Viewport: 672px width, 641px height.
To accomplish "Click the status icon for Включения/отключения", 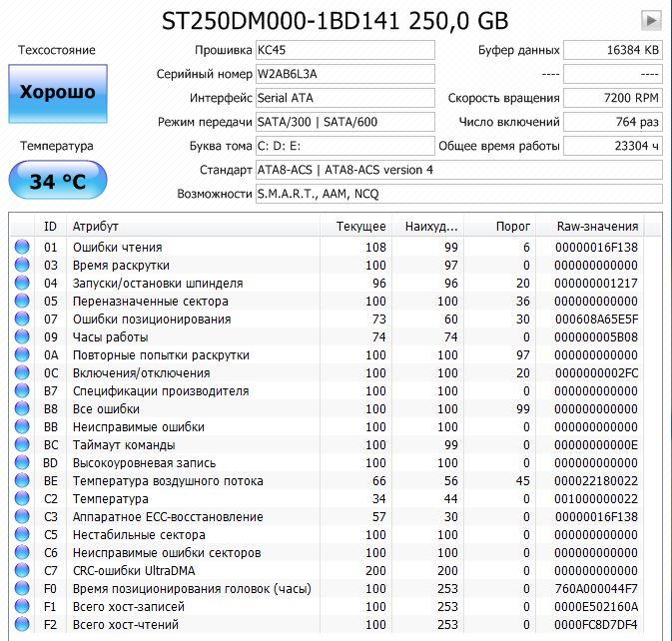I will coord(22,372).
